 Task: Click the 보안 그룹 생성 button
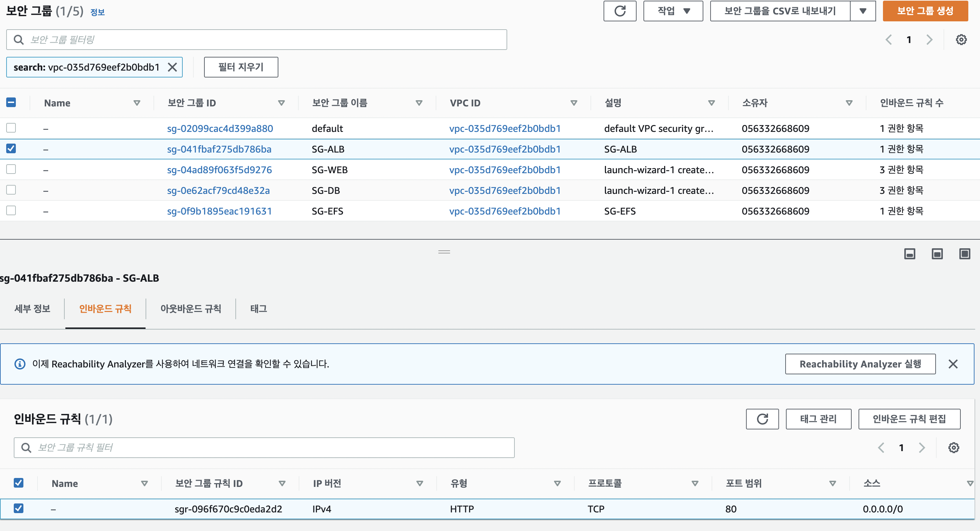click(x=925, y=11)
